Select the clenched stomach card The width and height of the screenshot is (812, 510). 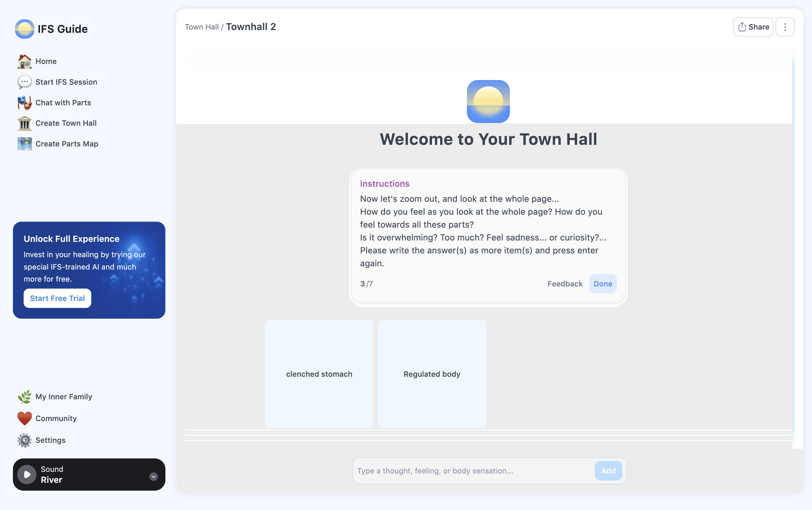coord(319,374)
